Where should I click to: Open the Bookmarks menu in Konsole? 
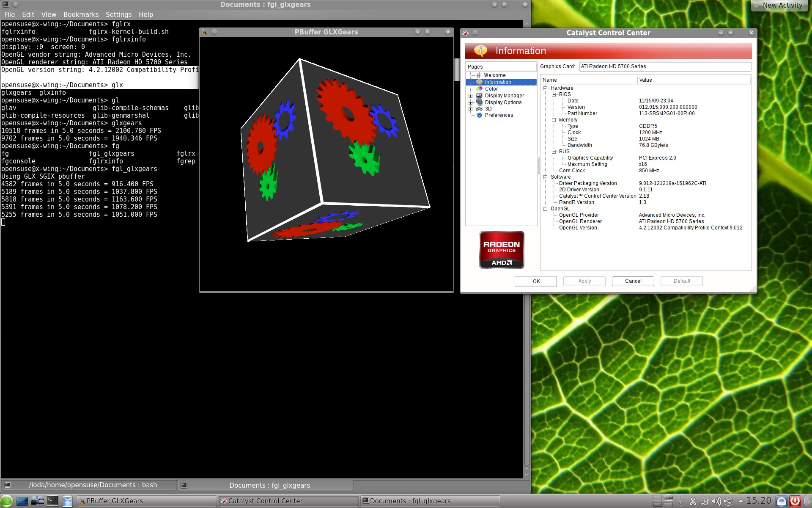[81, 14]
